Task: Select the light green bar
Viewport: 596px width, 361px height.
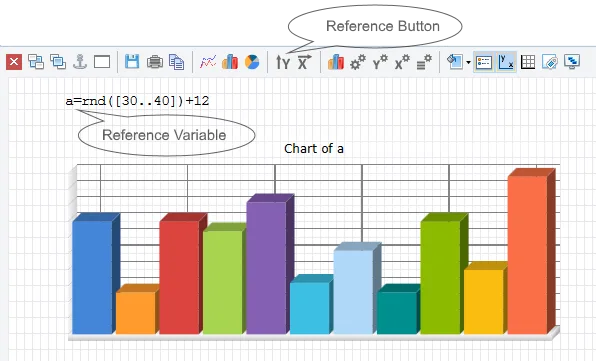Action: coord(223,282)
